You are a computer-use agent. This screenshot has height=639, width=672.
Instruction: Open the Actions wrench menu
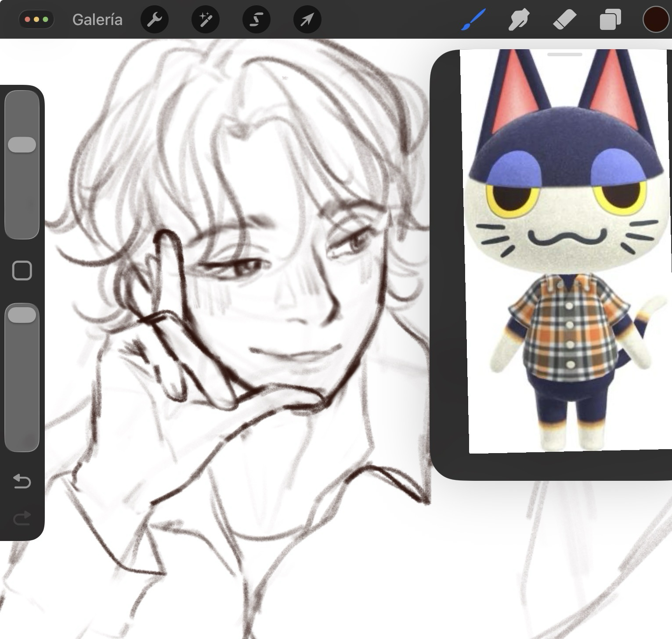(155, 20)
